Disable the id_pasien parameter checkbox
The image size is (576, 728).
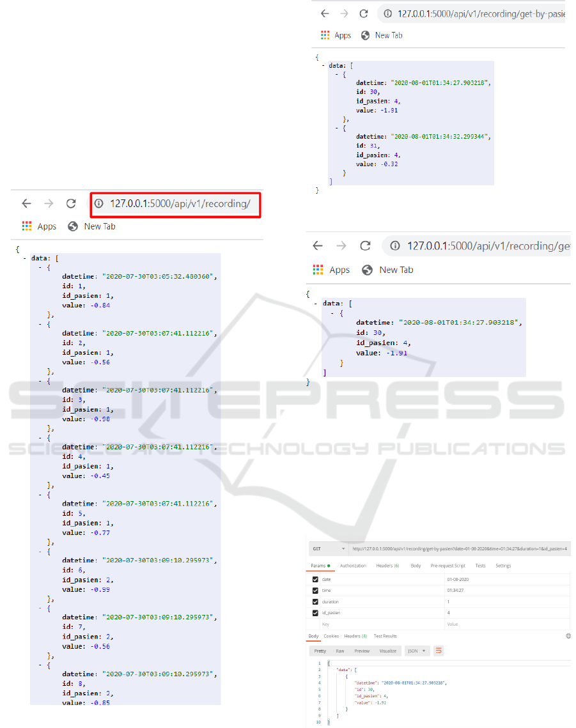[x=315, y=613]
